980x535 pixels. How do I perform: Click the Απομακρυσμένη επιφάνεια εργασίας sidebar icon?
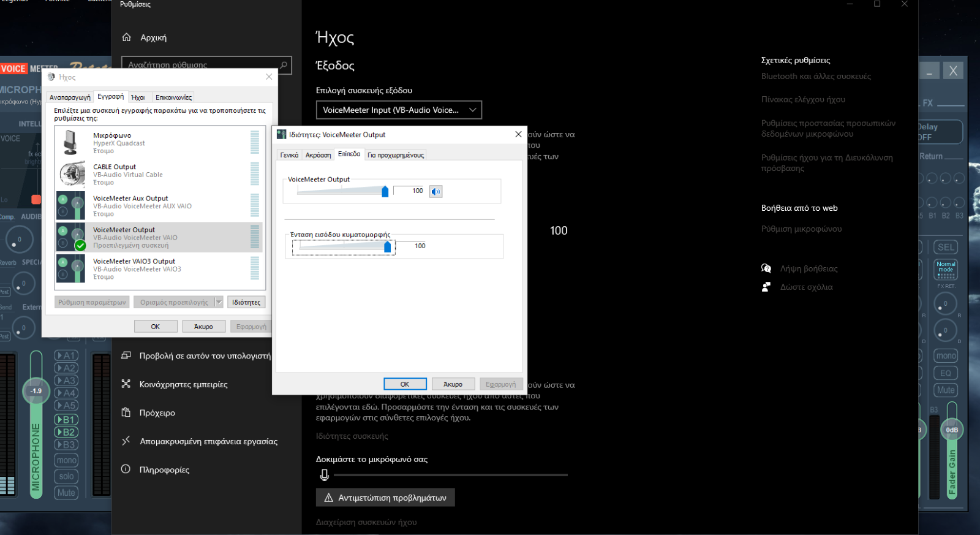(126, 441)
